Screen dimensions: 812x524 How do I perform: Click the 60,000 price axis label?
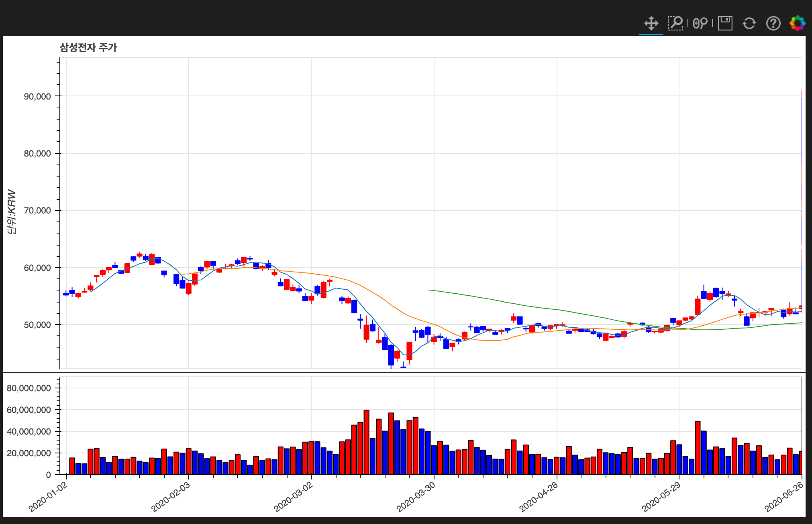point(37,268)
